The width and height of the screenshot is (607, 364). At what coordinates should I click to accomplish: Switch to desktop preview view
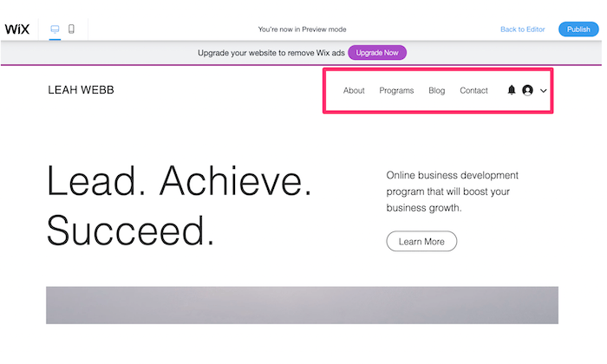click(55, 29)
